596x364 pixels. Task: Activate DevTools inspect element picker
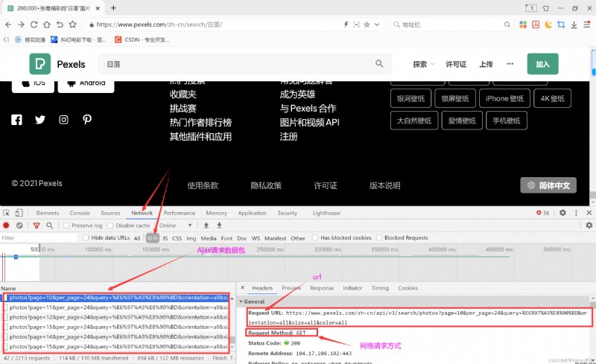coord(7,213)
